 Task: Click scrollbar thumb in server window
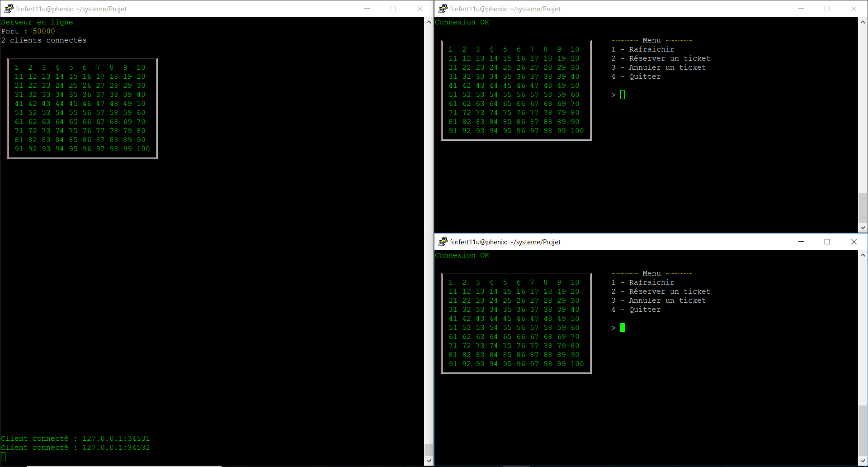point(429,450)
